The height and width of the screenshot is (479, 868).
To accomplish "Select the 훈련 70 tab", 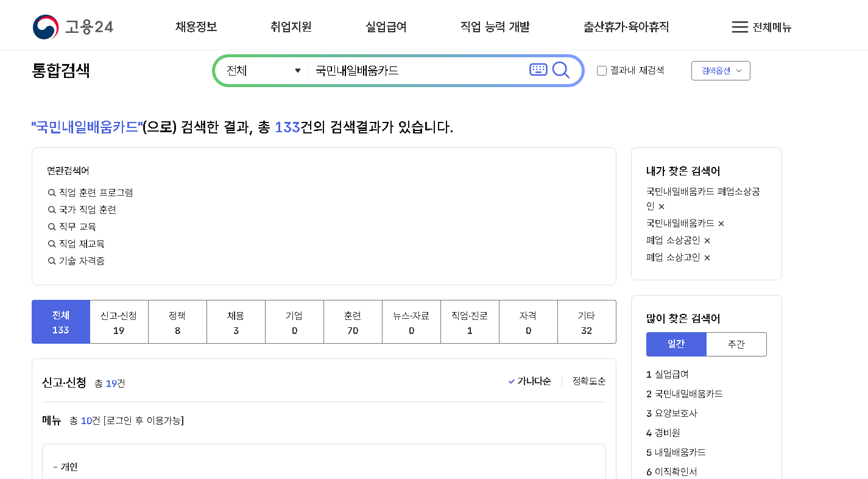I will (353, 322).
